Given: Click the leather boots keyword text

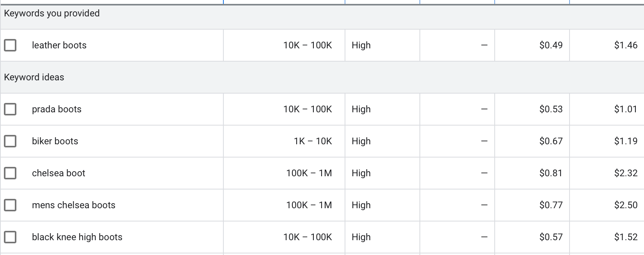Looking at the screenshot, I should 59,45.
